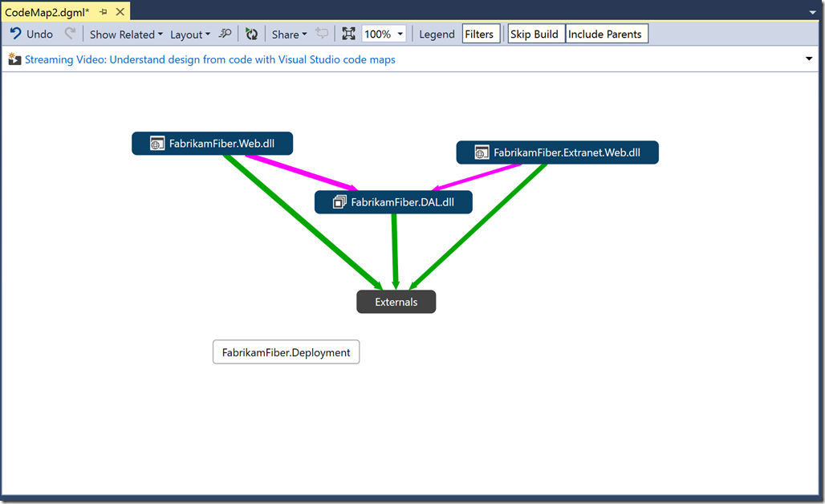Click the pink link from Web.dll to DAL.dll
Image resolution: width=825 pixels, height=504 pixels.
(x=301, y=172)
